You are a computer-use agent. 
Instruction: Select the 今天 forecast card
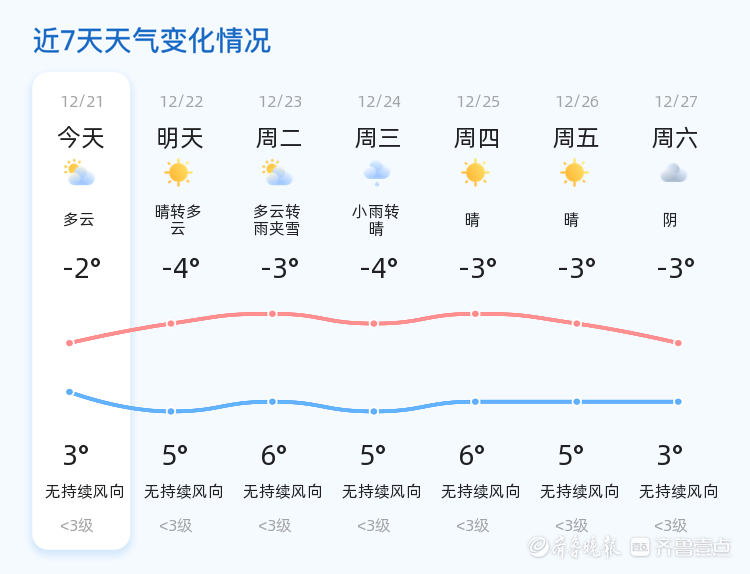[x=81, y=310]
